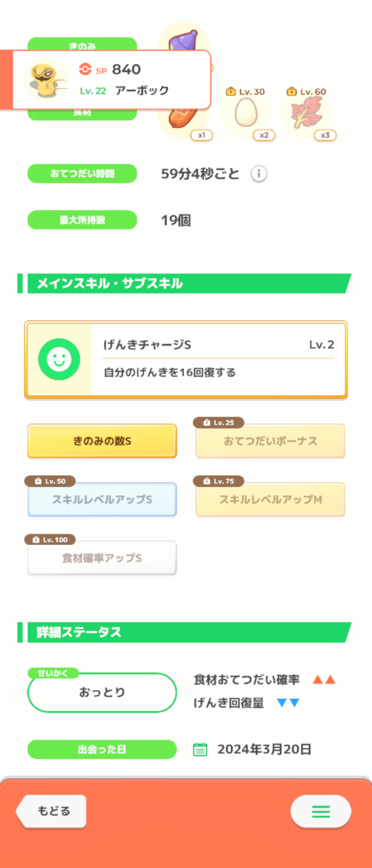Select the egg ingredient icon at Lv. 30
372x868 pixels.
click(x=246, y=113)
